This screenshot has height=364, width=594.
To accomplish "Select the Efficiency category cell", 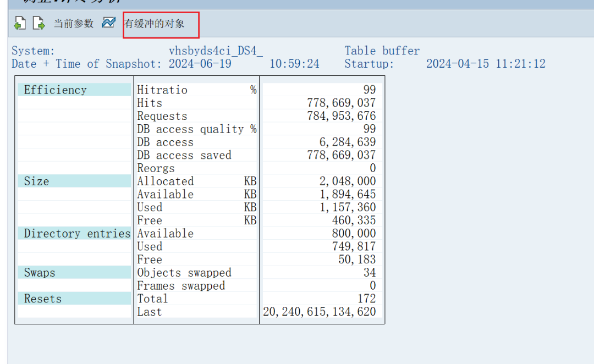I will pos(74,90).
